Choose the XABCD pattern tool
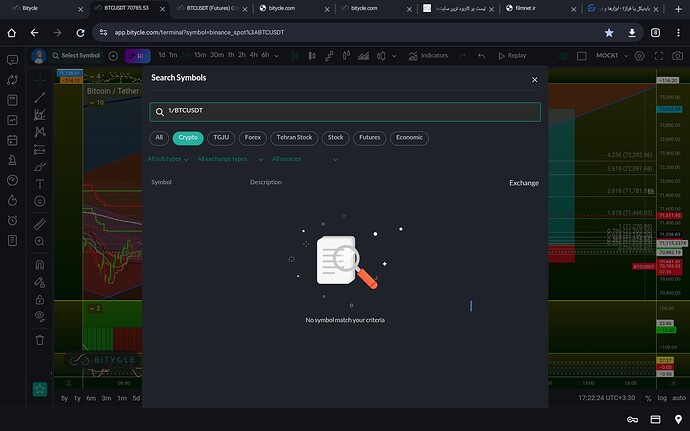This screenshot has height=431, width=690. (40, 132)
